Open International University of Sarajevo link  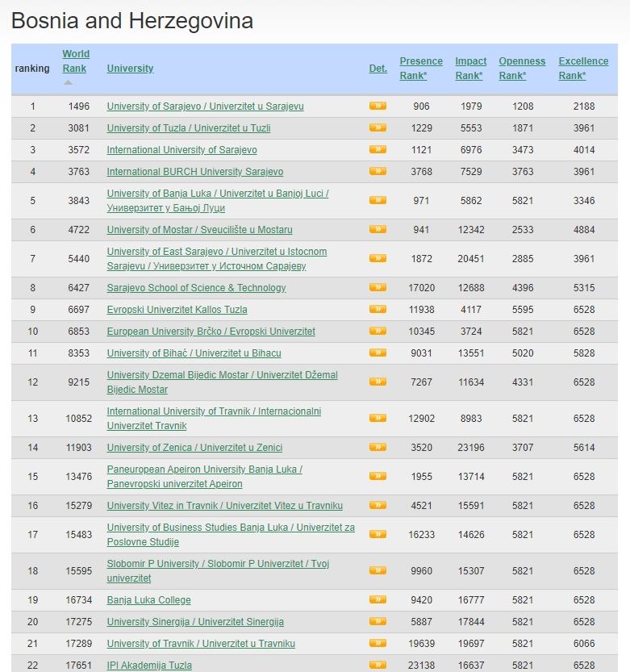pyautogui.click(x=181, y=150)
